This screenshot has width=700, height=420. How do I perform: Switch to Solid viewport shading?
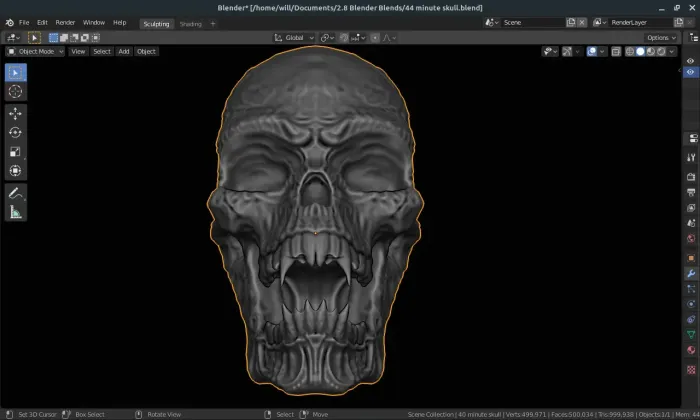641,51
